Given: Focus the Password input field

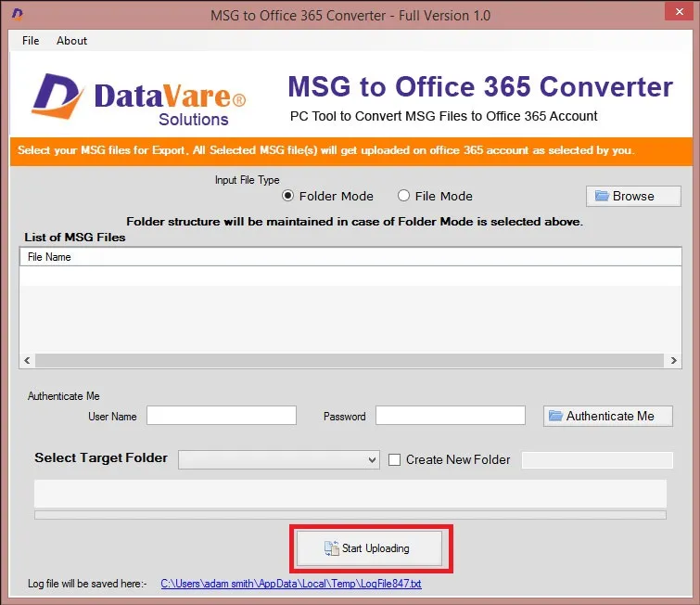Looking at the screenshot, I should pyautogui.click(x=451, y=416).
